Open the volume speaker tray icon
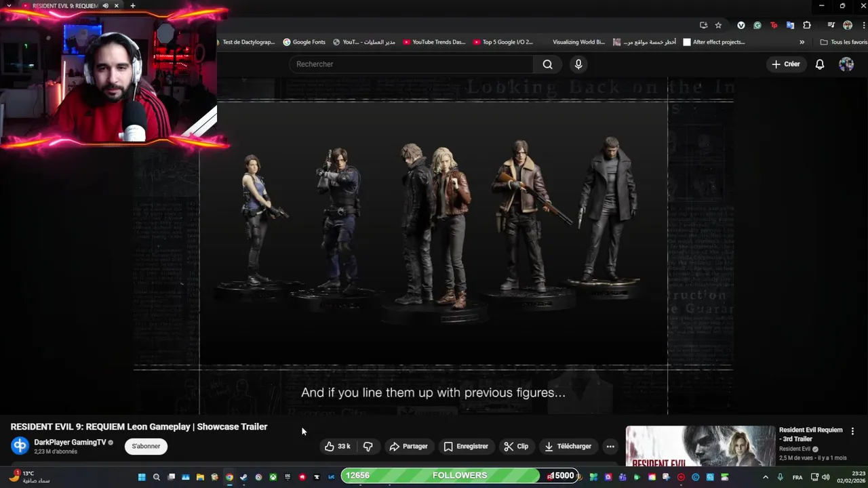Image resolution: width=868 pixels, height=488 pixels. tap(825, 477)
